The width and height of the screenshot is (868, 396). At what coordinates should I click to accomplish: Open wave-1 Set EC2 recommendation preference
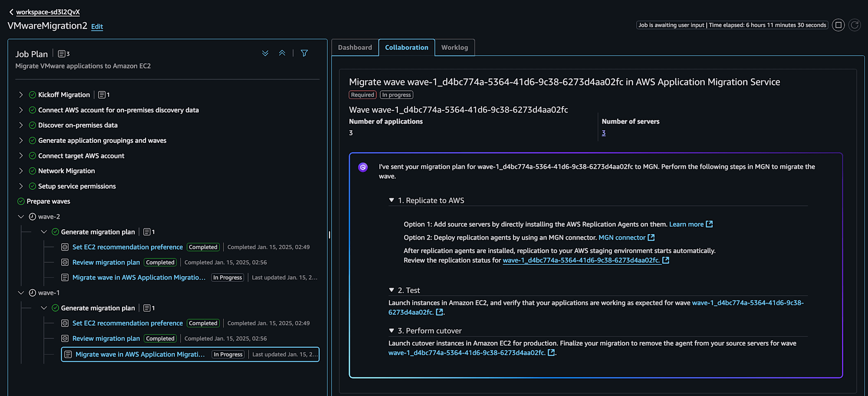[x=128, y=323]
